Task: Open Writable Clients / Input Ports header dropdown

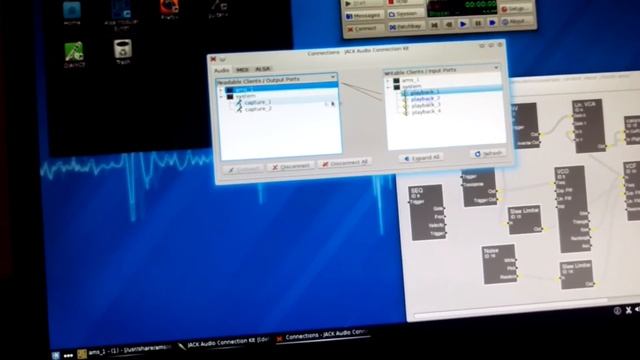Action: pos(496,67)
